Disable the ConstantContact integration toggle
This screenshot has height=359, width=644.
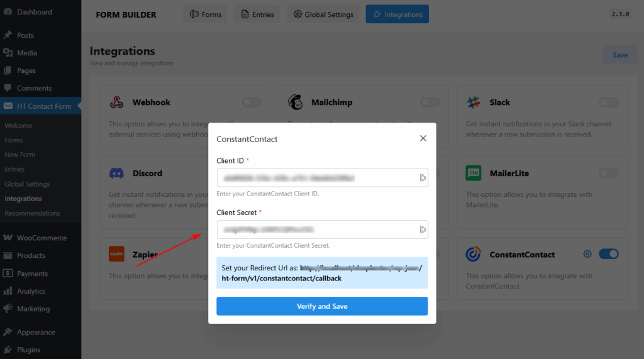608,254
